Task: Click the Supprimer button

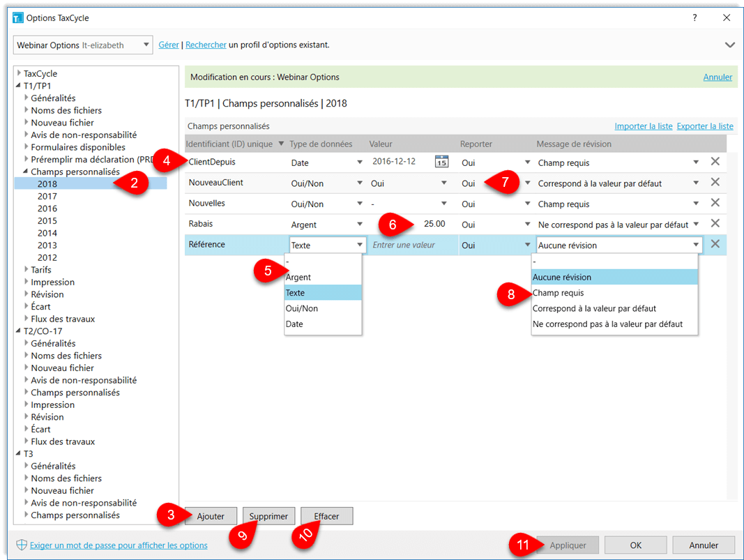Action: click(268, 516)
